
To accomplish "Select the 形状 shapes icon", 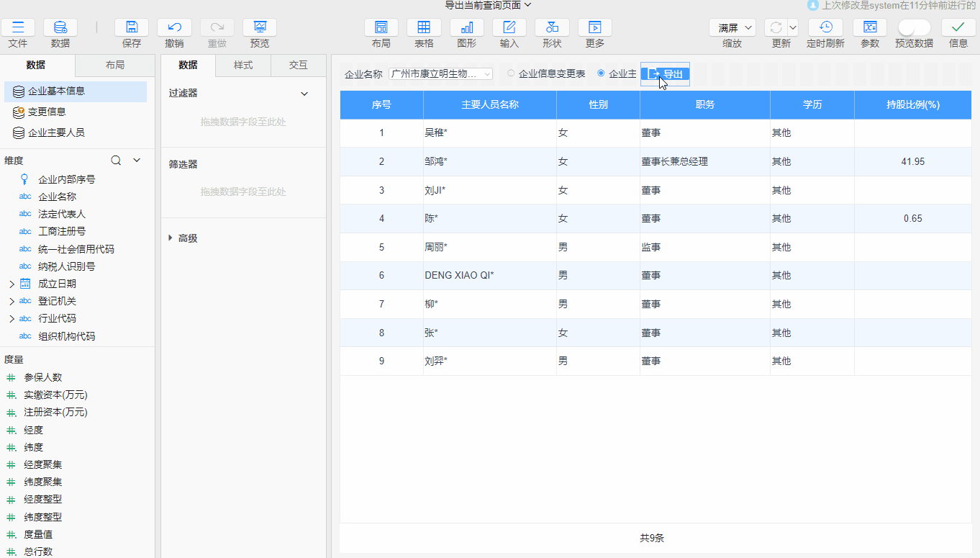I will 551,27.
